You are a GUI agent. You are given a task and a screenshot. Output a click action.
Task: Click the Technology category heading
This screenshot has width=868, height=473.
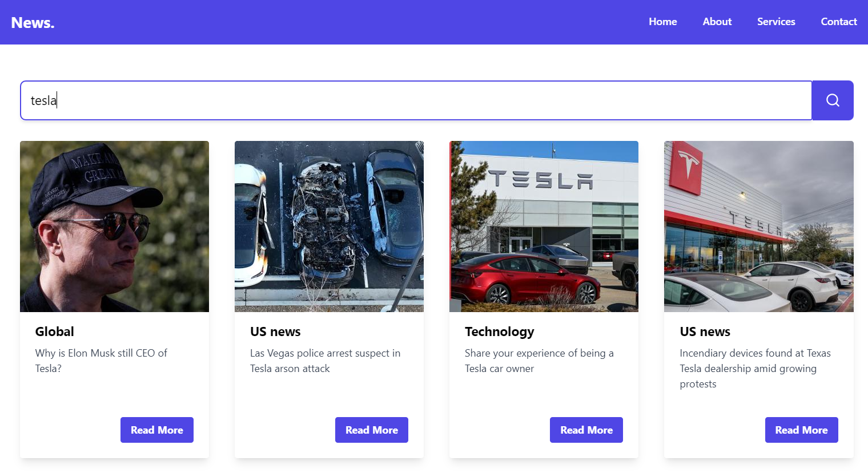pyautogui.click(x=500, y=331)
